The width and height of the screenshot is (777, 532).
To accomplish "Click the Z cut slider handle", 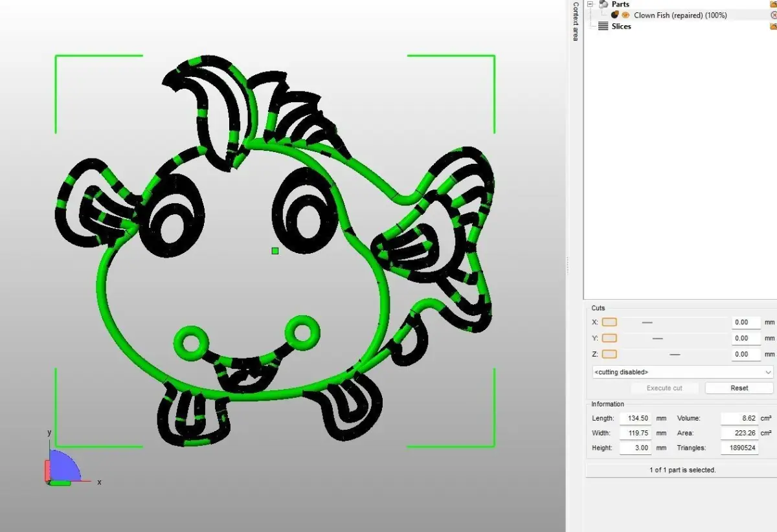I will coord(675,355).
